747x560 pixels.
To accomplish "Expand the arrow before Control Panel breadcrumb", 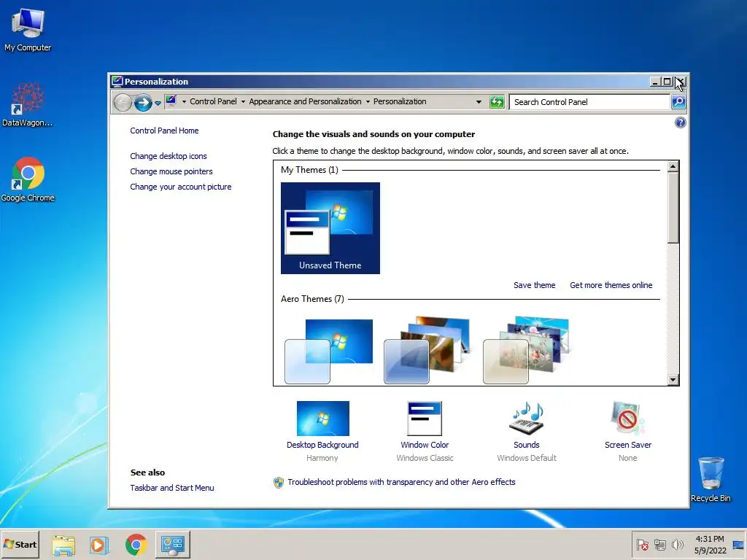I will [184, 101].
